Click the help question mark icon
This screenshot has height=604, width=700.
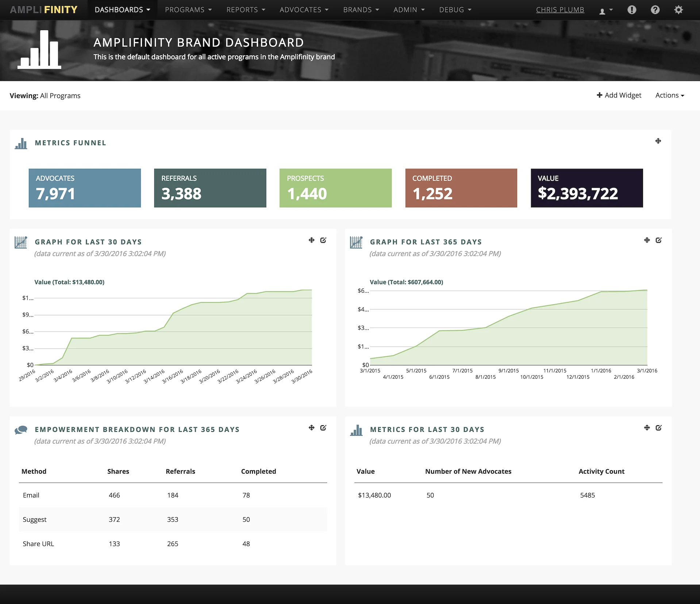pyautogui.click(x=655, y=10)
